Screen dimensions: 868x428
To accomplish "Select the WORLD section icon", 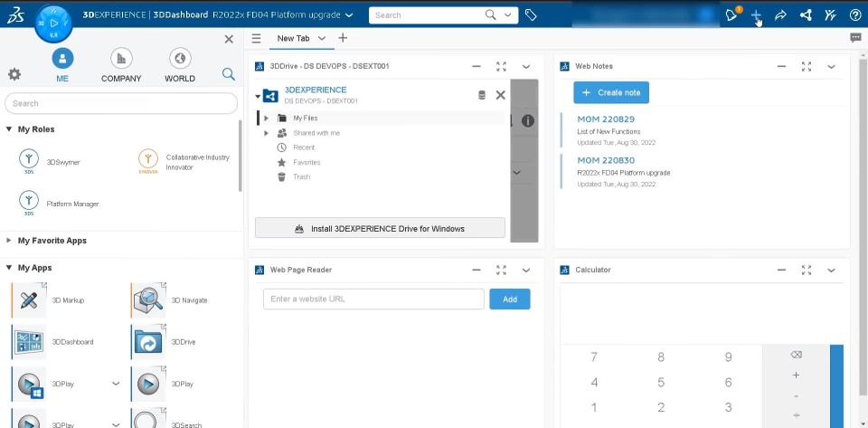I will [x=180, y=58].
